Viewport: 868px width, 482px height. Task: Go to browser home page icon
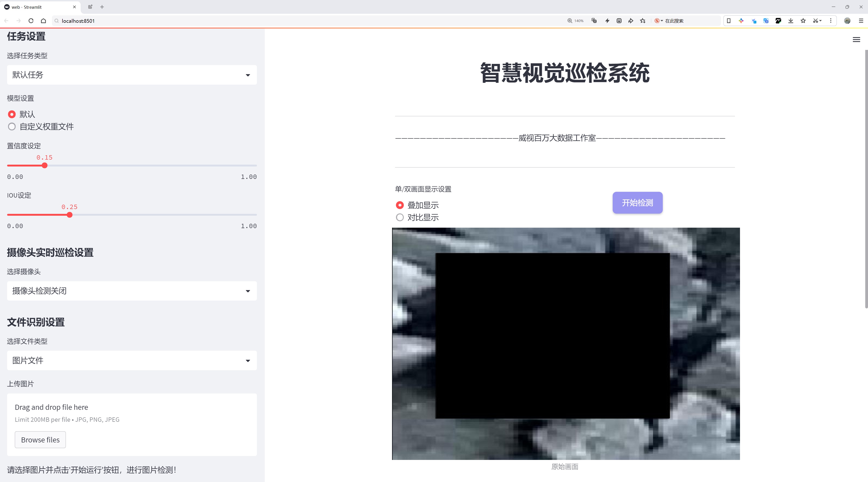pyautogui.click(x=43, y=21)
